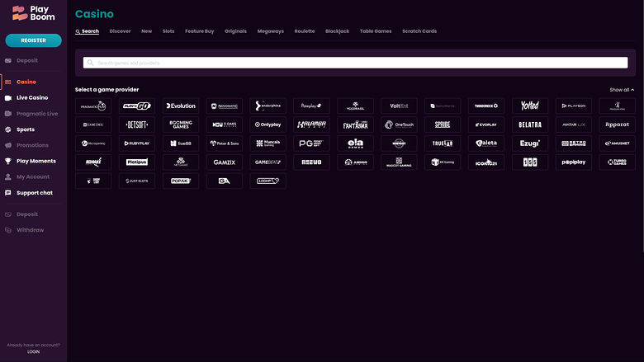644x362 pixels.
Task: Pick the Belatra game provider
Action: point(529,125)
